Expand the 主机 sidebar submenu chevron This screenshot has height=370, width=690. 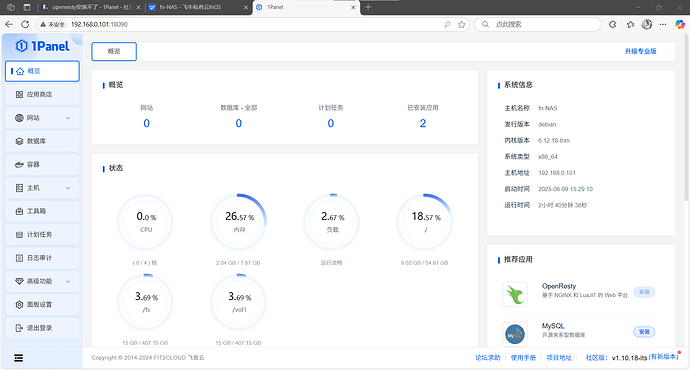tap(68, 188)
